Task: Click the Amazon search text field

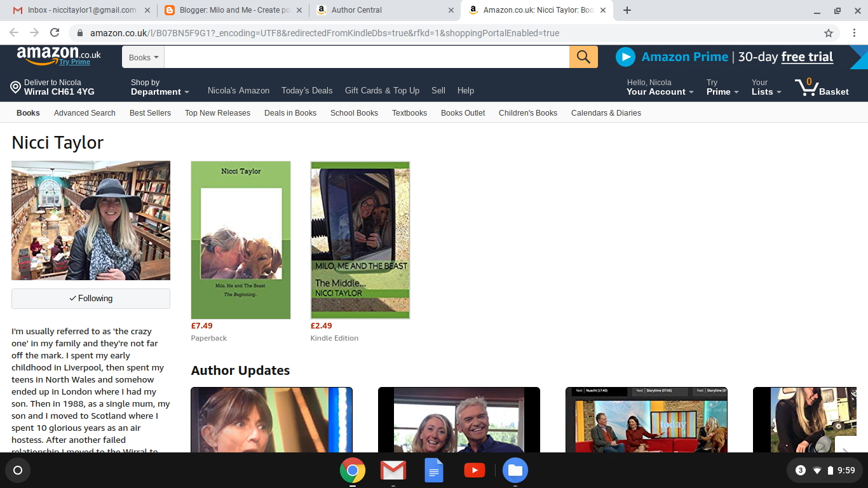Action: 367,57
